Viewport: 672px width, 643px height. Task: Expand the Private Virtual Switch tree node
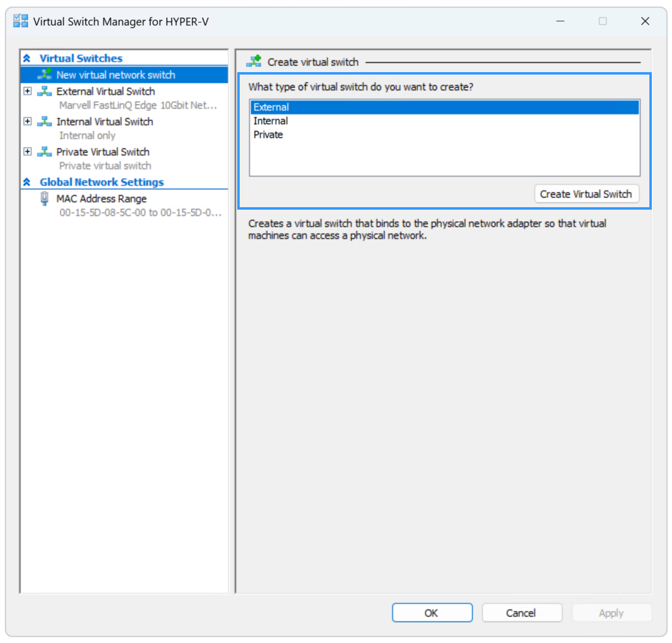(x=28, y=152)
